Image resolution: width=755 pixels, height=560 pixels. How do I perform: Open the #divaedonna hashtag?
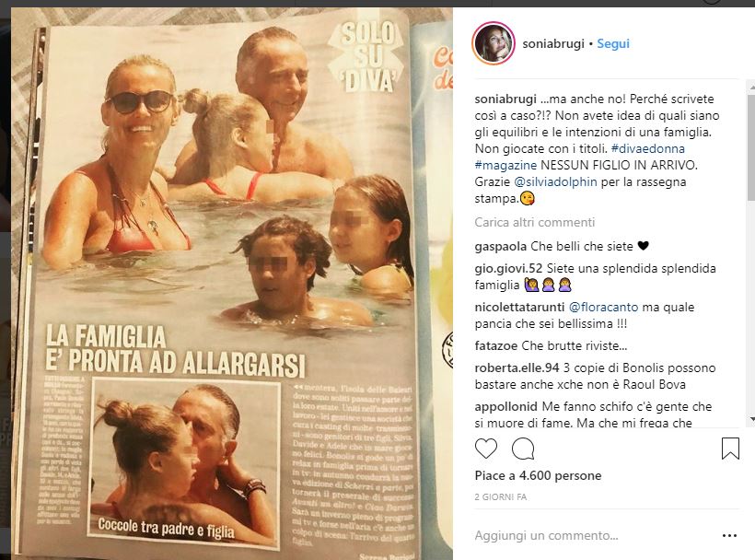coord(648,148)
